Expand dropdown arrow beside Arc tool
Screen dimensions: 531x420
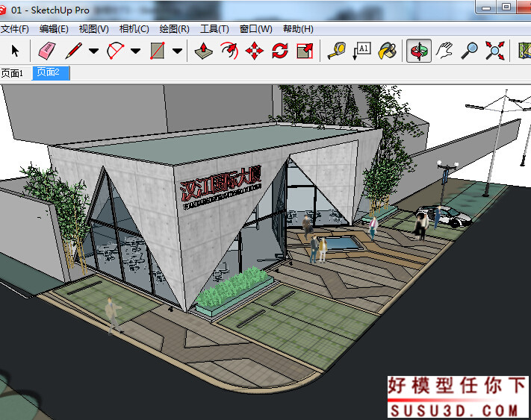point(135,51)
